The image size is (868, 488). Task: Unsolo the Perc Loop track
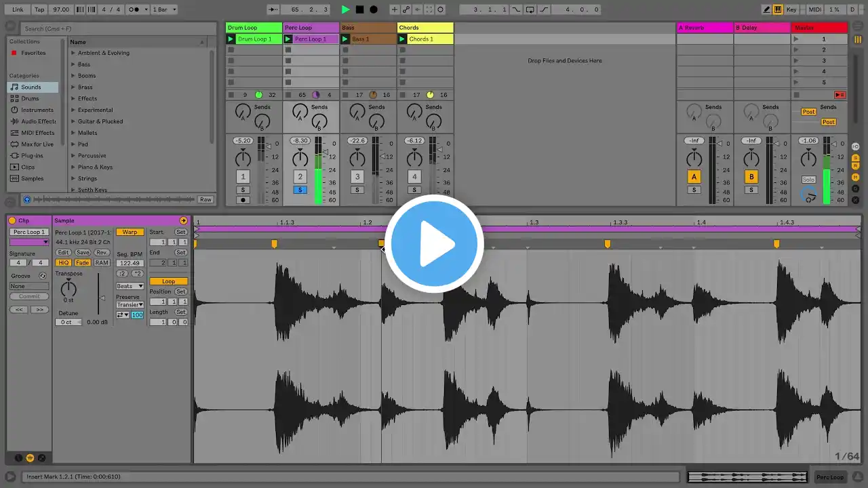click(300, 190)
